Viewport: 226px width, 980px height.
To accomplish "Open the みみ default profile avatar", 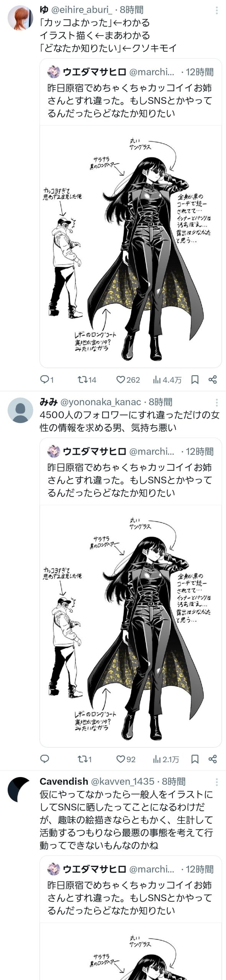I will [x=21, y=410].
